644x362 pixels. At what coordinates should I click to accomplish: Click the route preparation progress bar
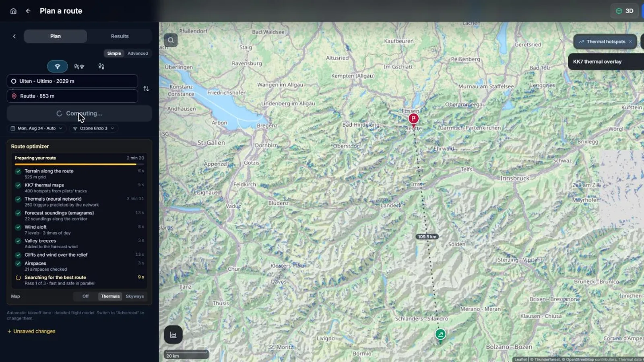[79, 164]
